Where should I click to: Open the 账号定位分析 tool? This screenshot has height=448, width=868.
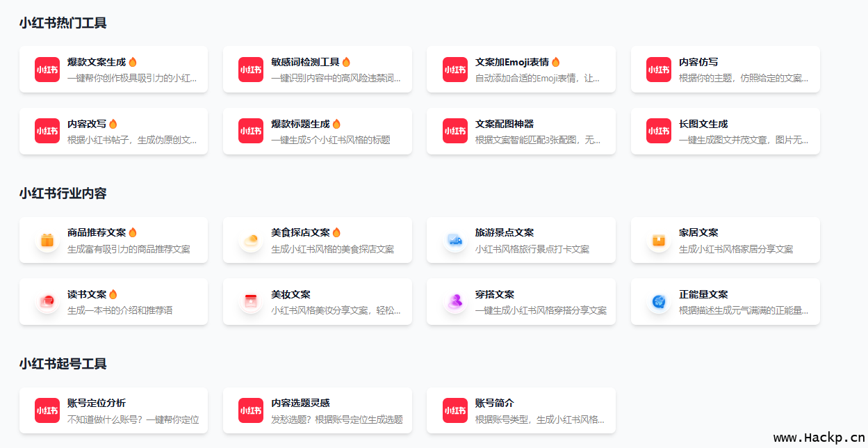coord(113,410)
